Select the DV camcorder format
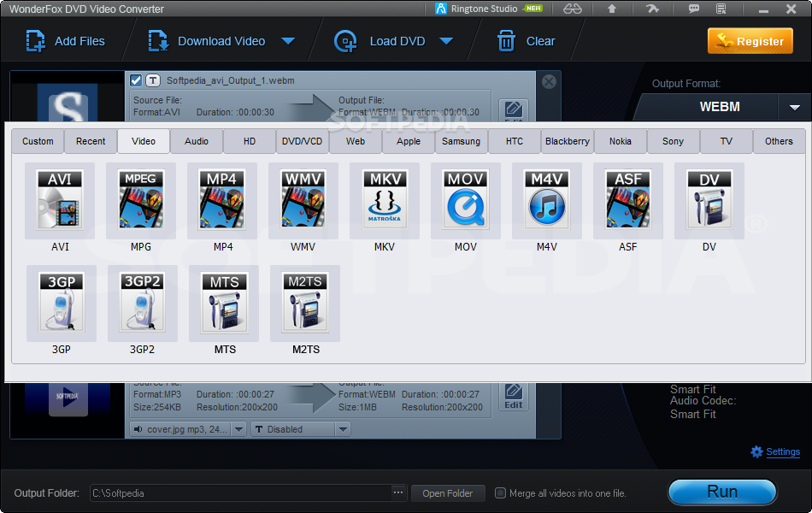Image resolution: width=812 pixels, height=513 pixels. [x=709, y=201]
